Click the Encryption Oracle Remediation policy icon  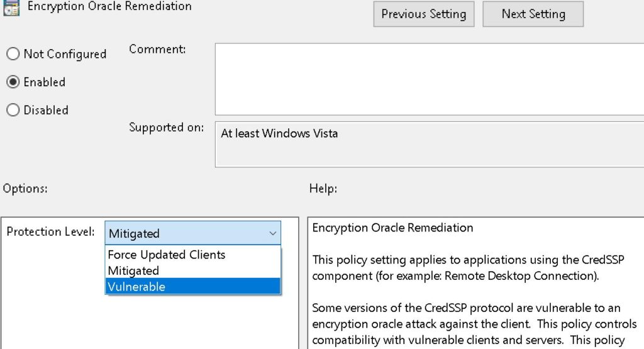(11, 8)
